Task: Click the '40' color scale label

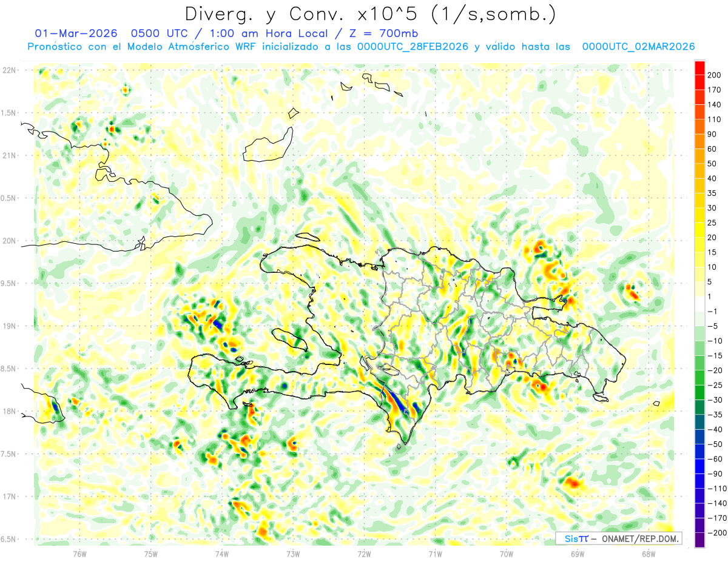Action: [x=712, y=178]
